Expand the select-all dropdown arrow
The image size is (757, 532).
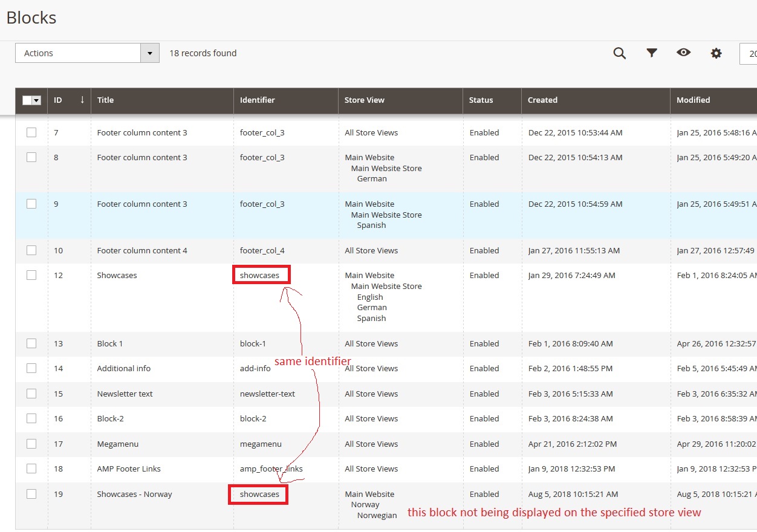(36, 100)
